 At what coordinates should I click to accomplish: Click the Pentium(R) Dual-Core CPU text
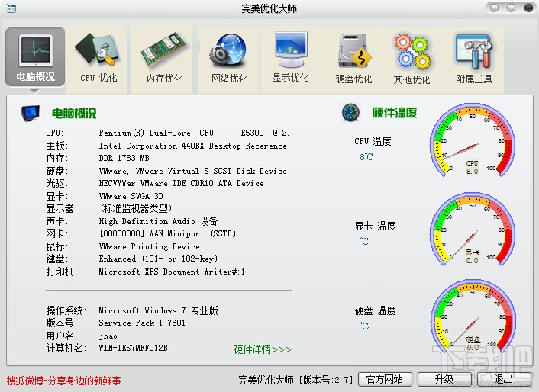click(x=194, y=133)
